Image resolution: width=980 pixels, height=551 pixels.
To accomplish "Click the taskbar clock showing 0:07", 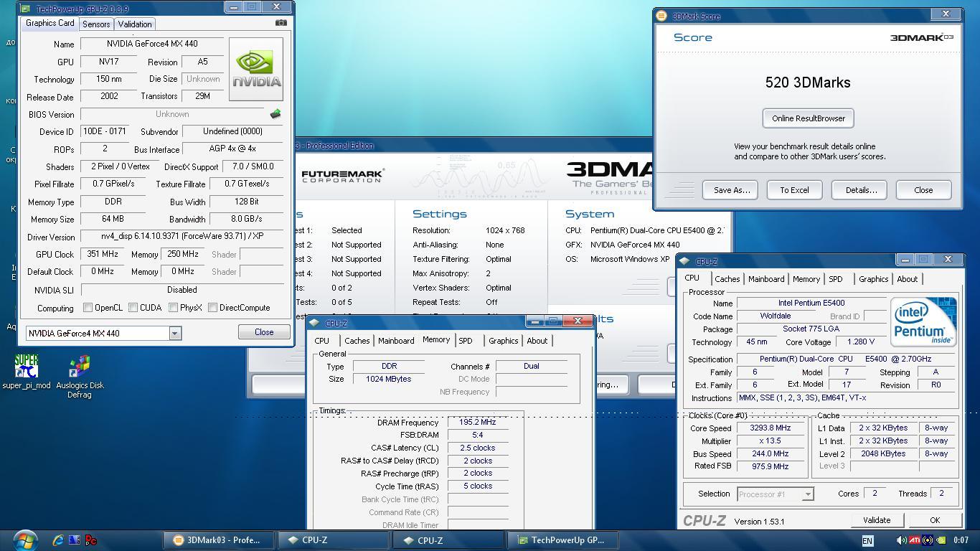I will (961, 540).
